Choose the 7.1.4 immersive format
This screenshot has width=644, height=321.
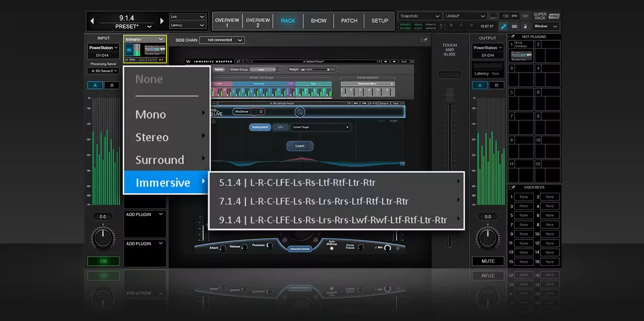point(336,201)
